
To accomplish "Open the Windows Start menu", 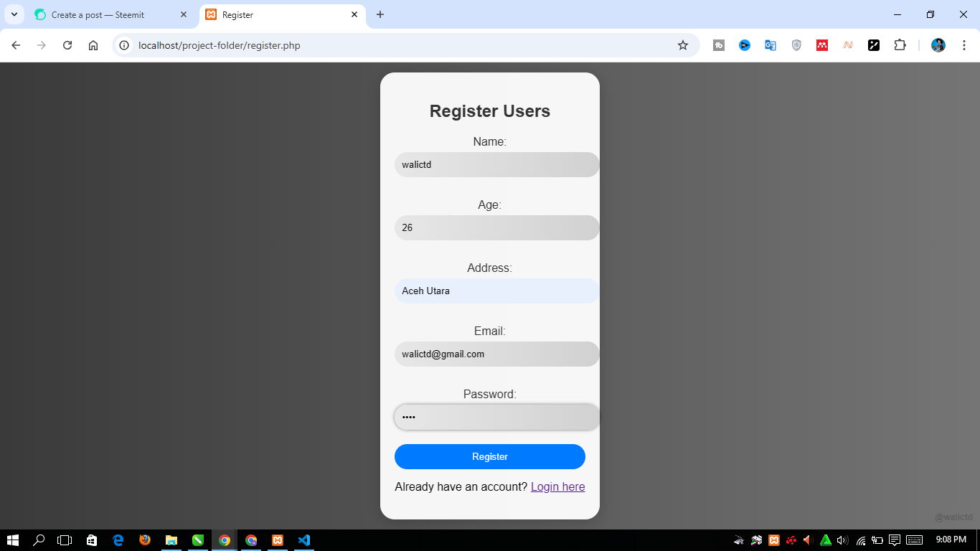I will click(13, 540).
